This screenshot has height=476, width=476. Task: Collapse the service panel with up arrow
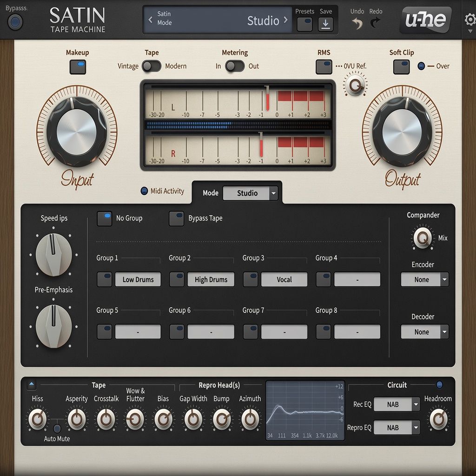[31, 385]
